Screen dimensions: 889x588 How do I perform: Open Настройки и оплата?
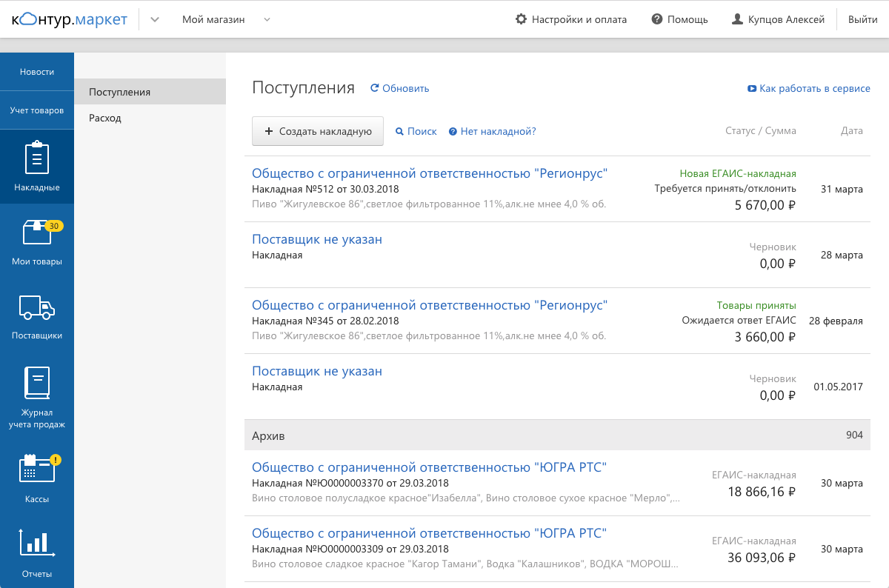pos(571,20)
